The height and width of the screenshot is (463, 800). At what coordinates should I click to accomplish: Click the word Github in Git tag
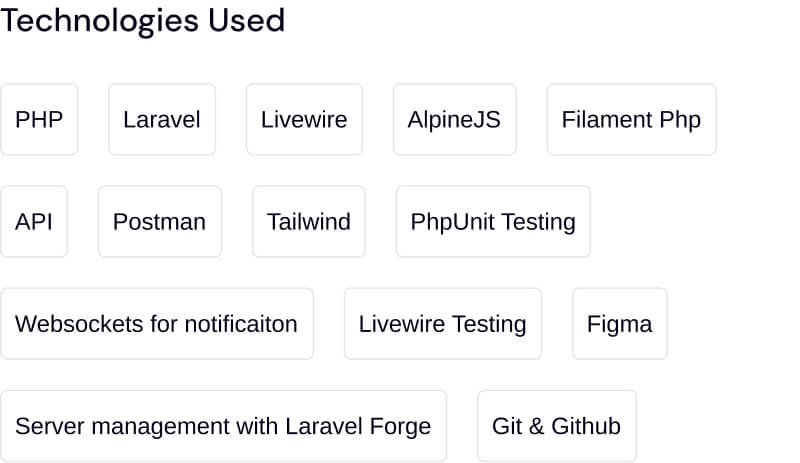point(586,426)
